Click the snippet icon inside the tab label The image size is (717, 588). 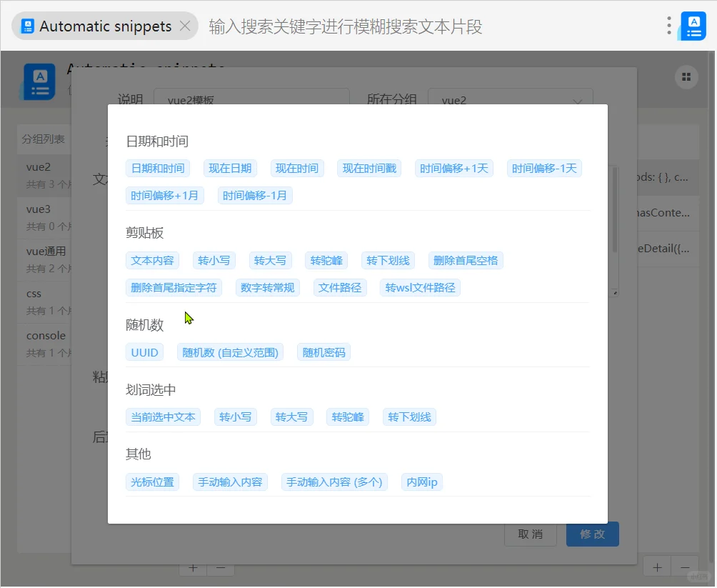[27, 25]
